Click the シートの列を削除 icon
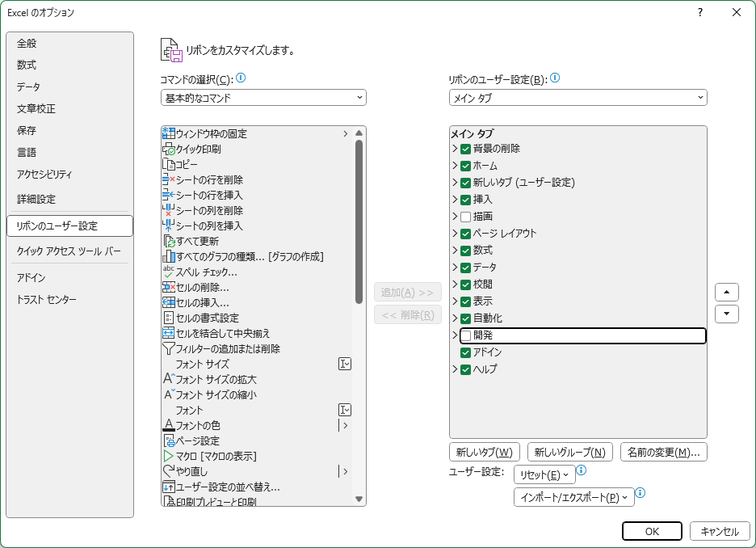Screen dimensions: 756x548 pyautogui.click(x=168, y=210)
